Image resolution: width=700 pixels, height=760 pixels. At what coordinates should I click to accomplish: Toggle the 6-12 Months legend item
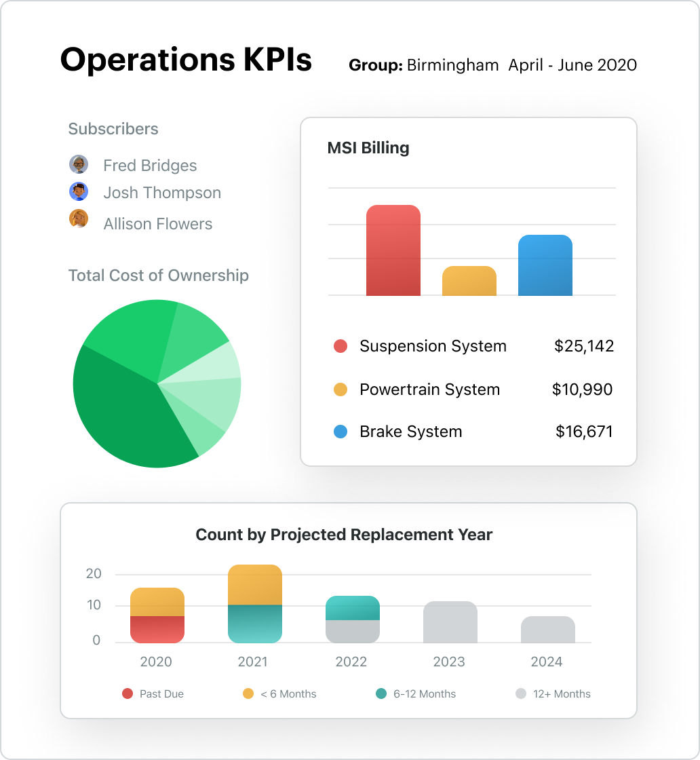pos(416,693)
